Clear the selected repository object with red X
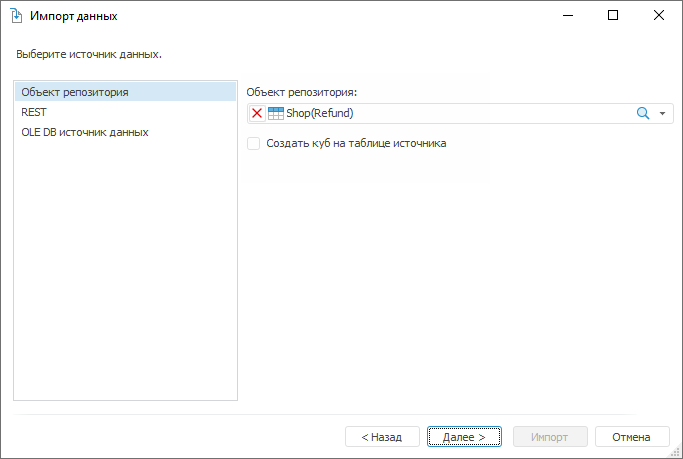This screenshot has height=459, width=683. (257, 114)
